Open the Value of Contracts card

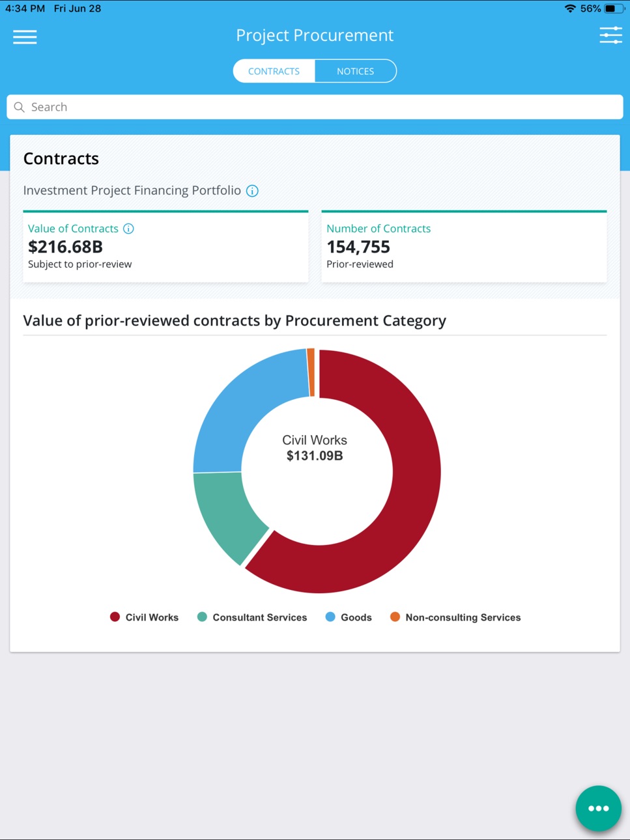pyautogui.click(x=165, y=247)
